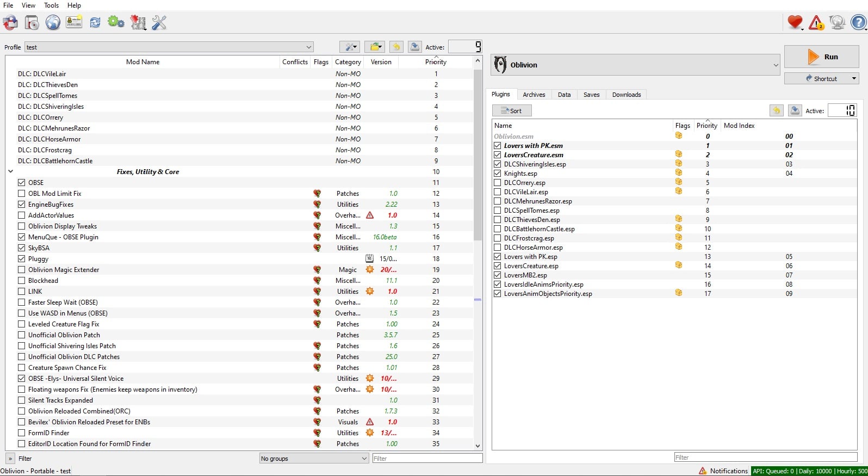
Task: Open the folder dropdown button
Action: 375,47
